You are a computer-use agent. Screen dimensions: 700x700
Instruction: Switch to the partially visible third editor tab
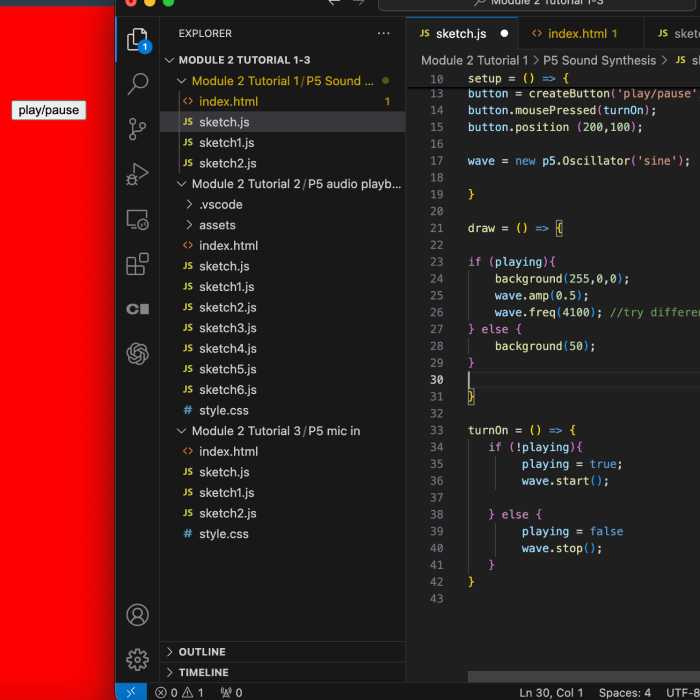coord(673,33)
